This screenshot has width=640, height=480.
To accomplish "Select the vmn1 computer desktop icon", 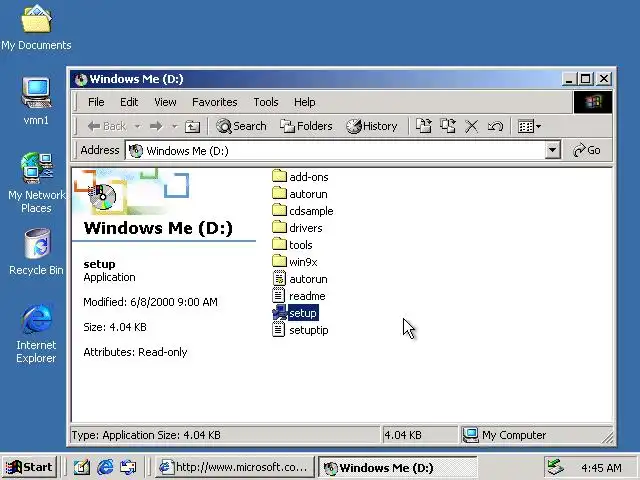I will pyautogui.click(x=36, y=101).
